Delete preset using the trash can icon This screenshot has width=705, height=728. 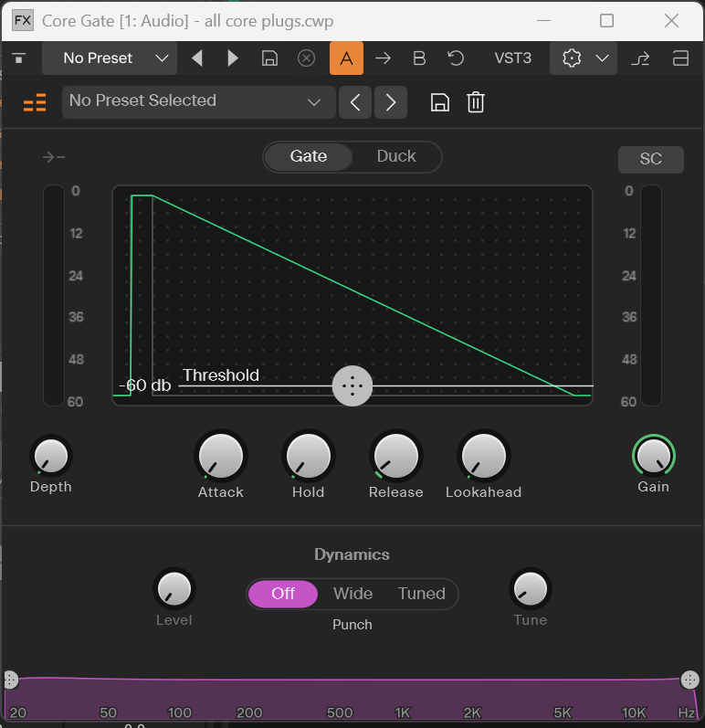point(475,102)
